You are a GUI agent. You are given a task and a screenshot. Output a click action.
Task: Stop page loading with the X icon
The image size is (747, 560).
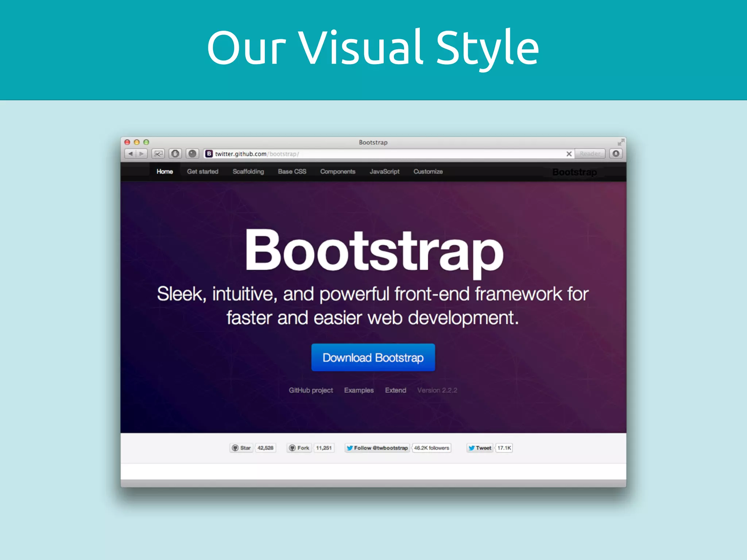click(x=569, y=154)
